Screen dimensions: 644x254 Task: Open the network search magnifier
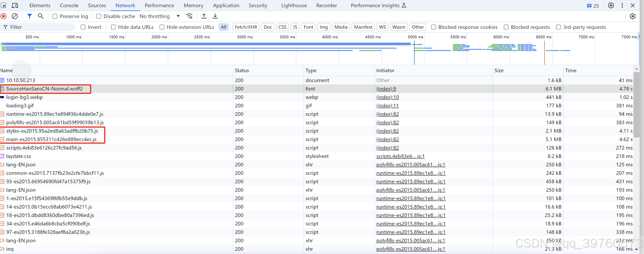pos(41,16)
